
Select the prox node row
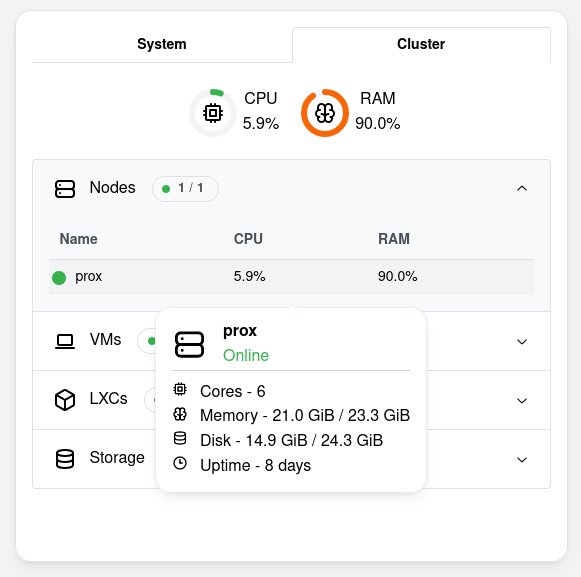coord(291,277)
